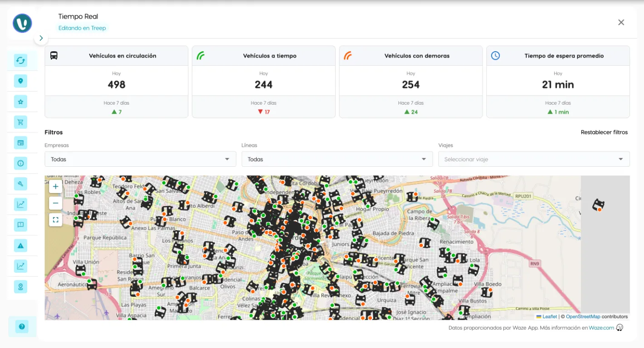
Task: Click the isolated bus marker at far right
Action: pyautogui.click(x=598, y=205)
